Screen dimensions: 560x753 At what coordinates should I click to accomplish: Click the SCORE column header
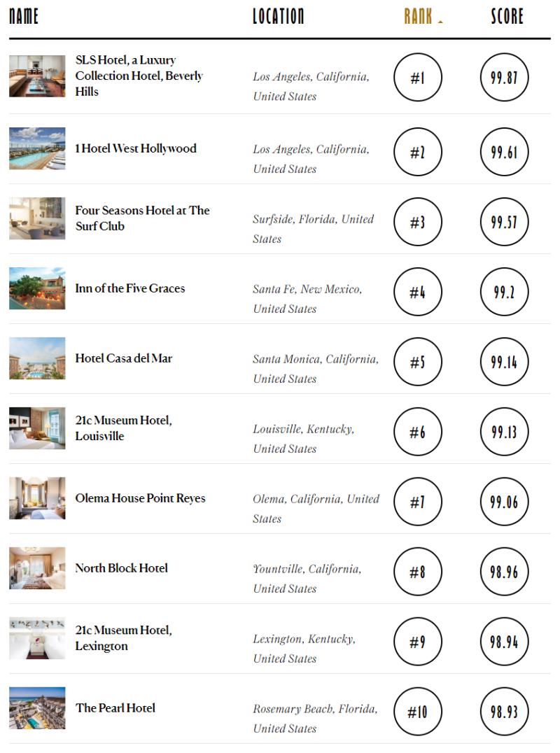(x=507, y=16)
